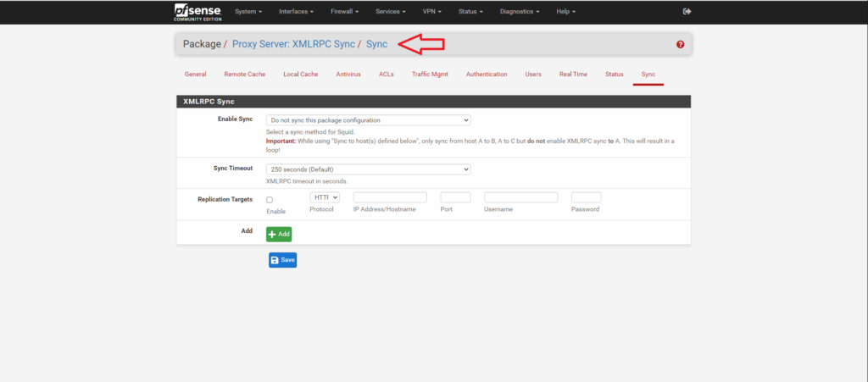Click the blue Save button
Viewport: 868px width, 382px height.
click(x=282, y=260)
